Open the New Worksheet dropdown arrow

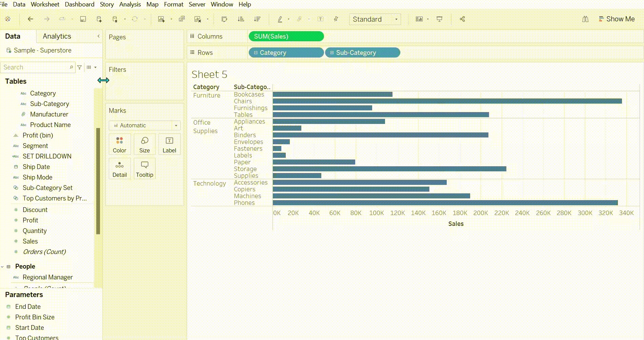171,19
